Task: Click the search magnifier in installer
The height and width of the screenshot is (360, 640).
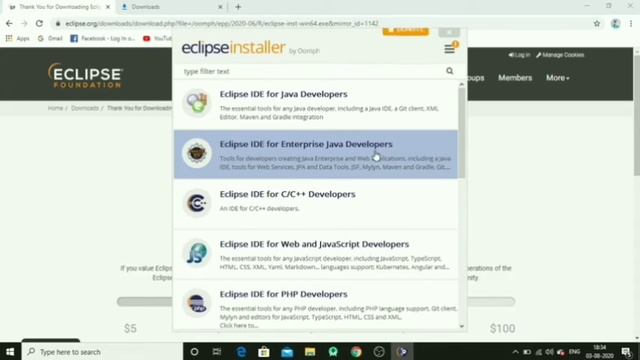Action: click(449, 71)
